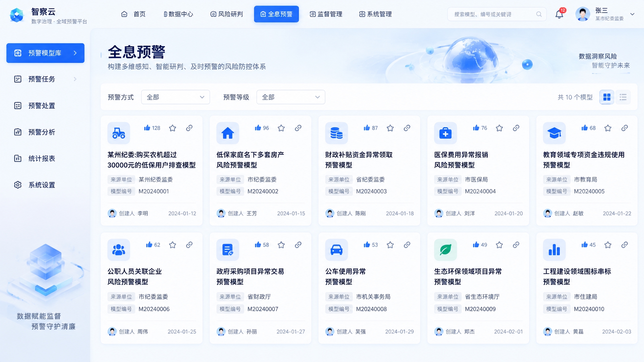Screen dimensions: 644x362
Task: Switch to grid view layout
Action: [607, 97]
